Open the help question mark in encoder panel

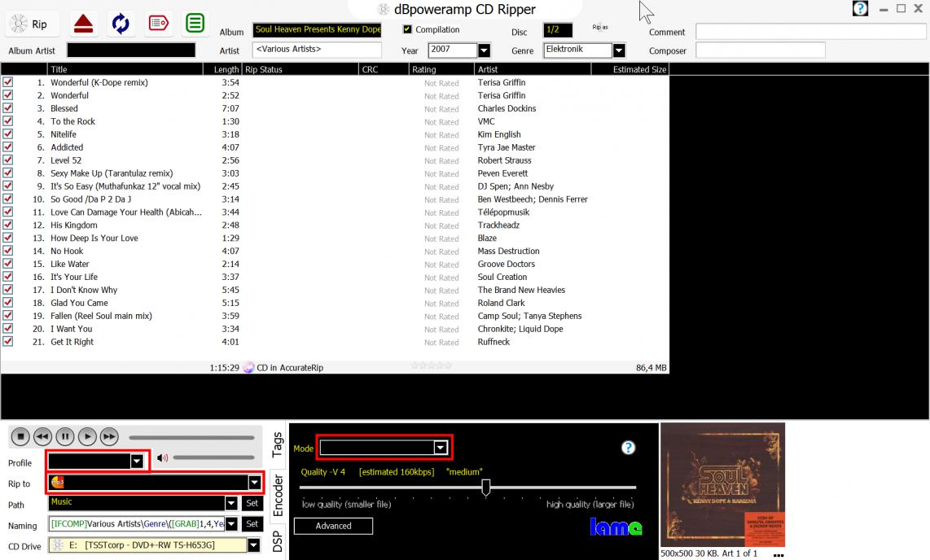(x=628, y=448)
